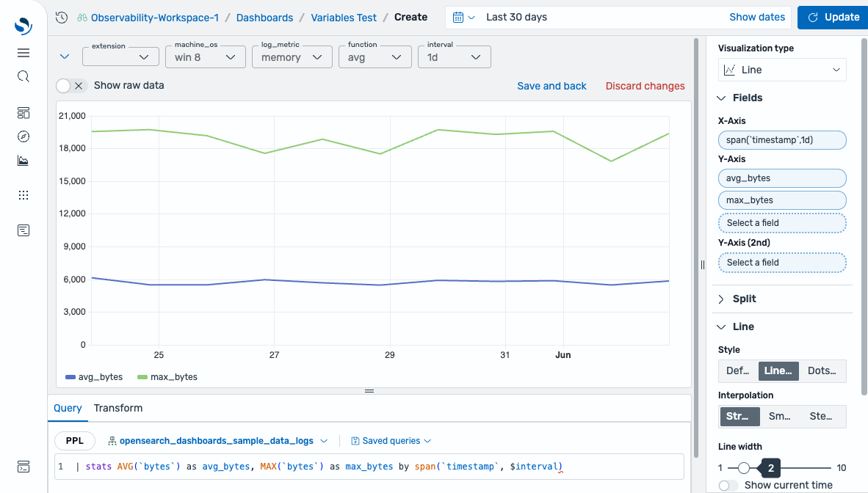The height and width of the screenshot is (493, 868).
Task: Open the apps grid icon
Action: 23,194
